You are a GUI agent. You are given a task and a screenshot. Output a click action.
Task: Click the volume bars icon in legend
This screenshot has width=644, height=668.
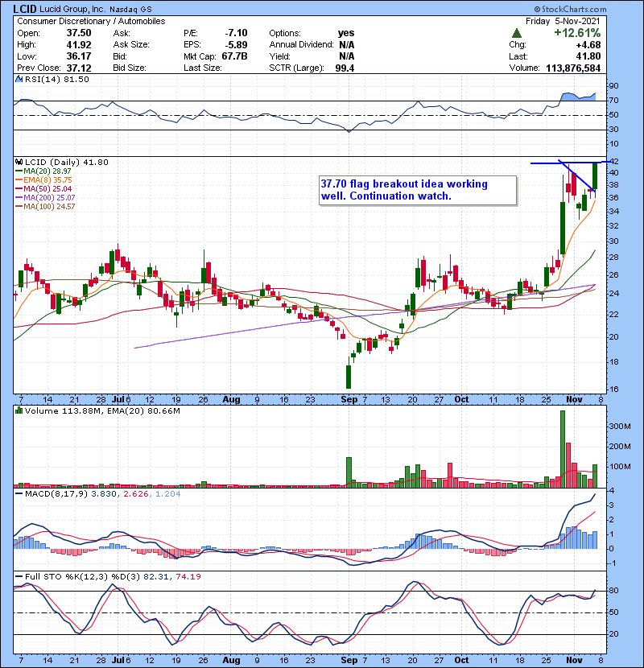point(19,410)
